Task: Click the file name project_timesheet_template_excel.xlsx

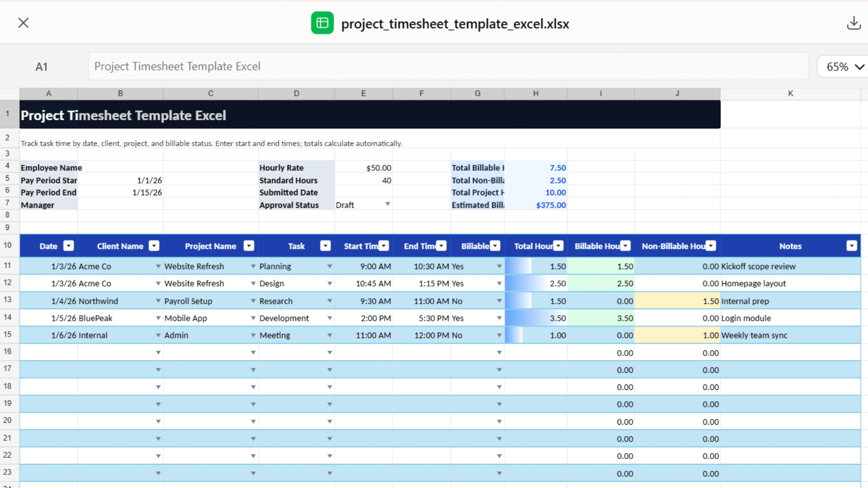Action: (x=455, y=23)
